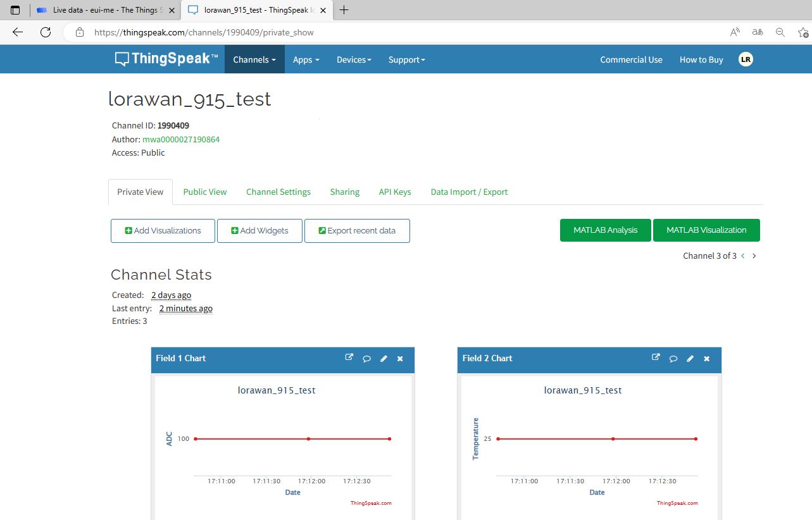
Task: Open author mwa0000027190864 profile link
Action: 181,139
